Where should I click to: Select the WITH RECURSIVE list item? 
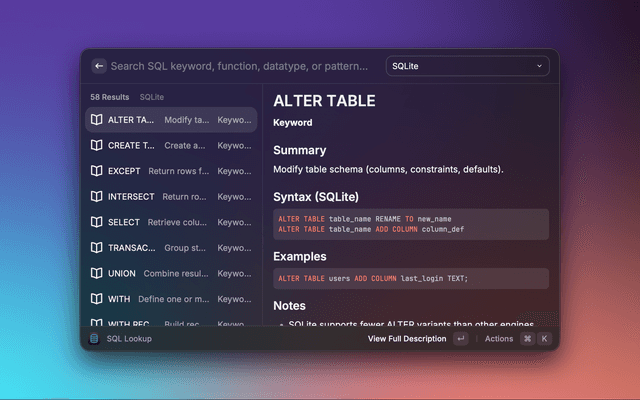coord(170,322)
